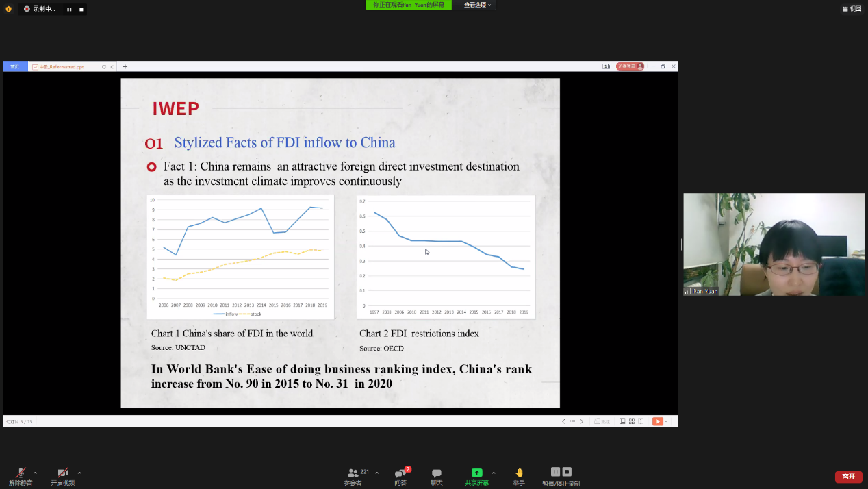This screenshot has width=868, height=489.
Task: Open the View Options dropdown
Action: (x=477, y=5)
